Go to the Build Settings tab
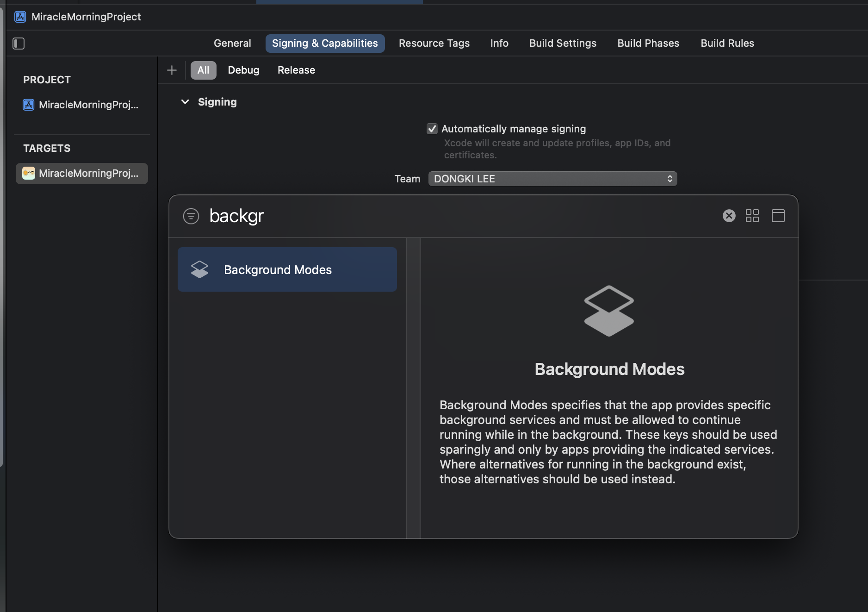Screen dimensions: 868x612 563,43
